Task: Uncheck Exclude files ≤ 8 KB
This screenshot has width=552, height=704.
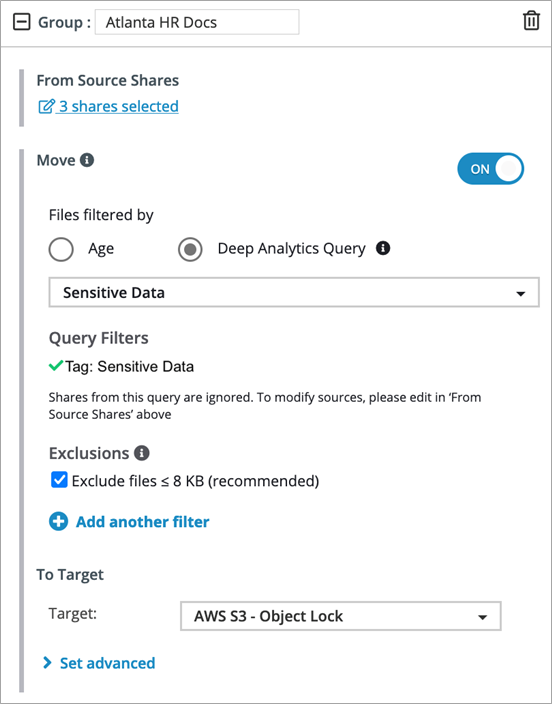Action: (59, 480)
